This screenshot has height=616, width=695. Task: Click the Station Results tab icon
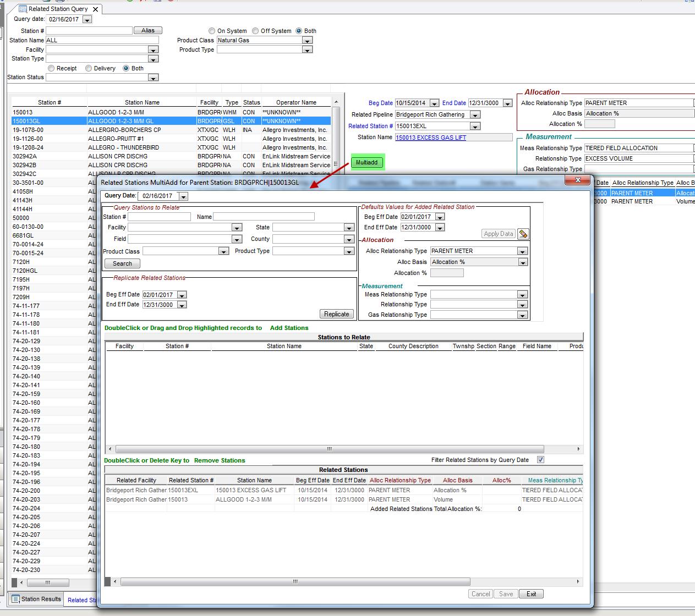click(x=16, y=599)
